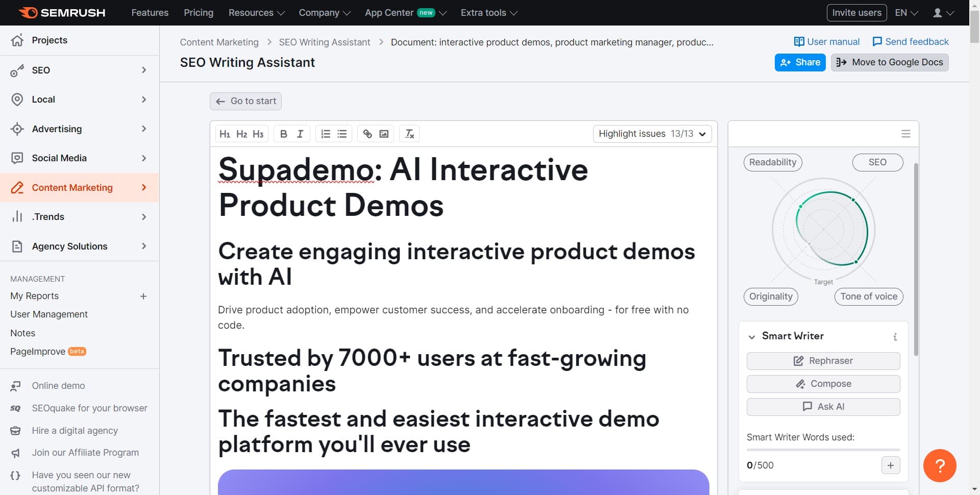Screen dimensions: 980x495
Task: Collapse the Smart Writer section
Action: 752,336
